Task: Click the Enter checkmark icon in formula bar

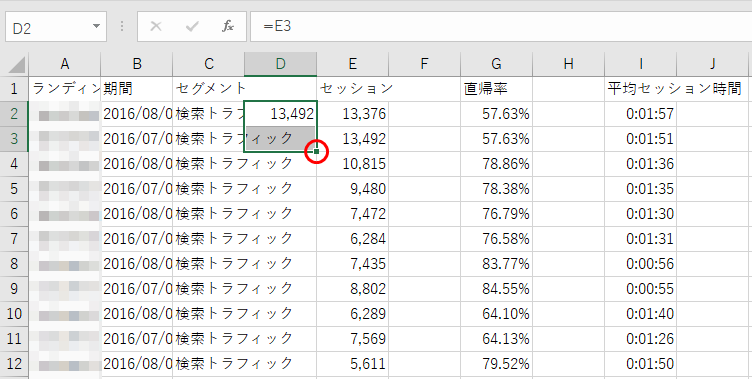Action: pos(192,26)
